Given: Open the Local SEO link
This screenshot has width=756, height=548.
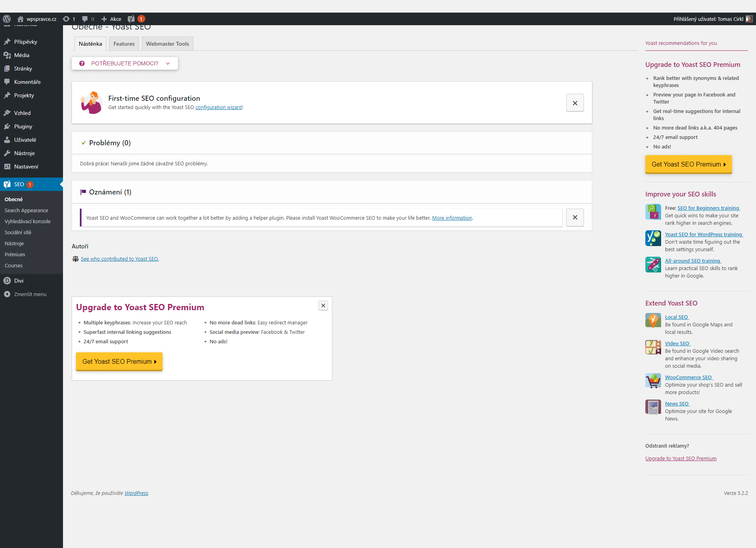Looking at the screenshot, I should 676,317.
